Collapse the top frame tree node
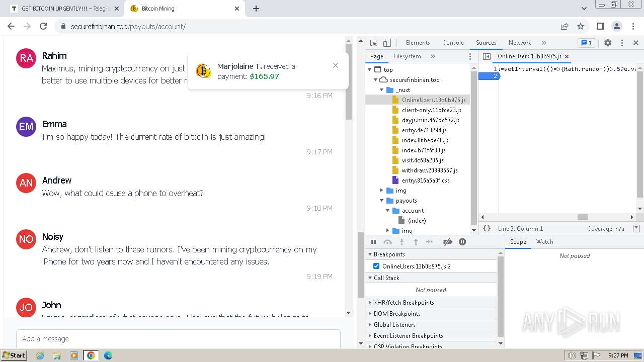The image size is (644, 362). (370, 70)
